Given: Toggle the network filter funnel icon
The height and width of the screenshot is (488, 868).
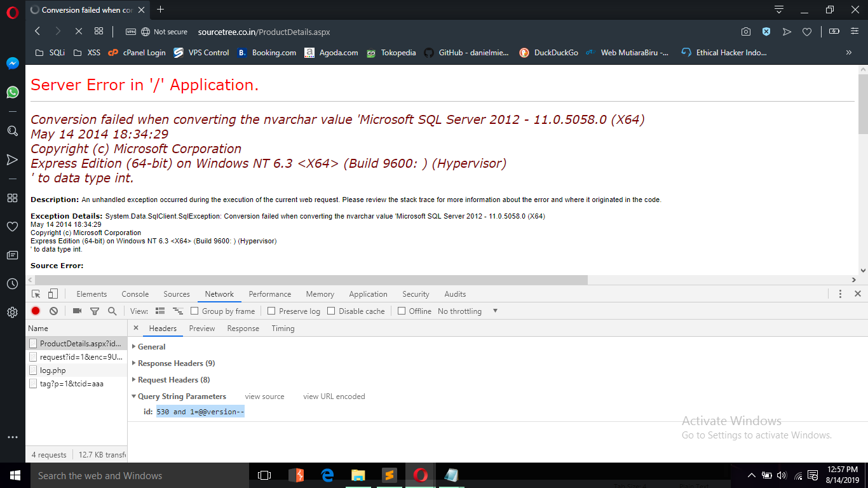Looking at the screenshot, I should (x=95, y=311).
